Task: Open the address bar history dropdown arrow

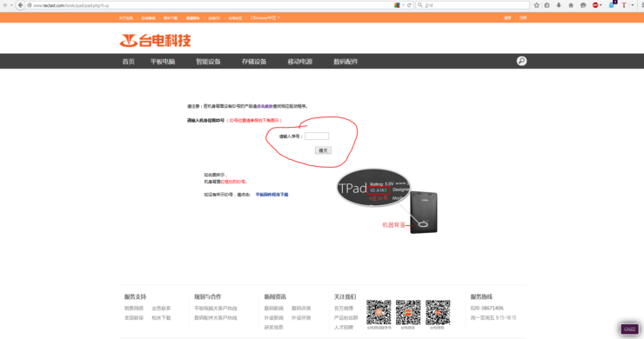Action: point(403,5)
